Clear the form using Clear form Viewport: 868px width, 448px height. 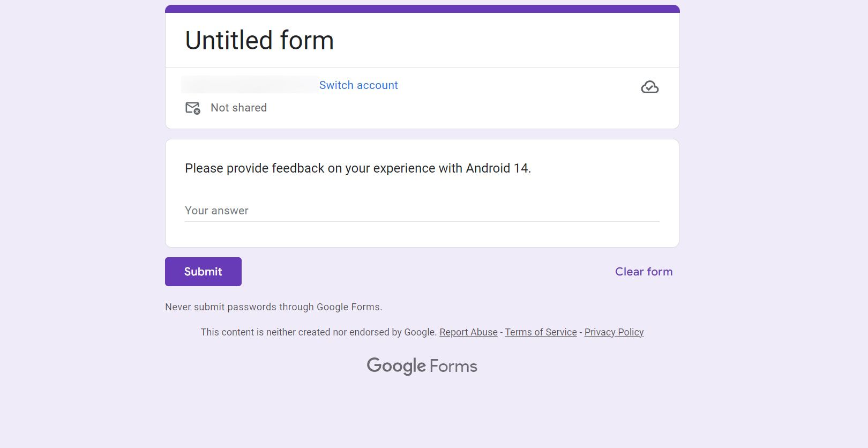(643, 272)
